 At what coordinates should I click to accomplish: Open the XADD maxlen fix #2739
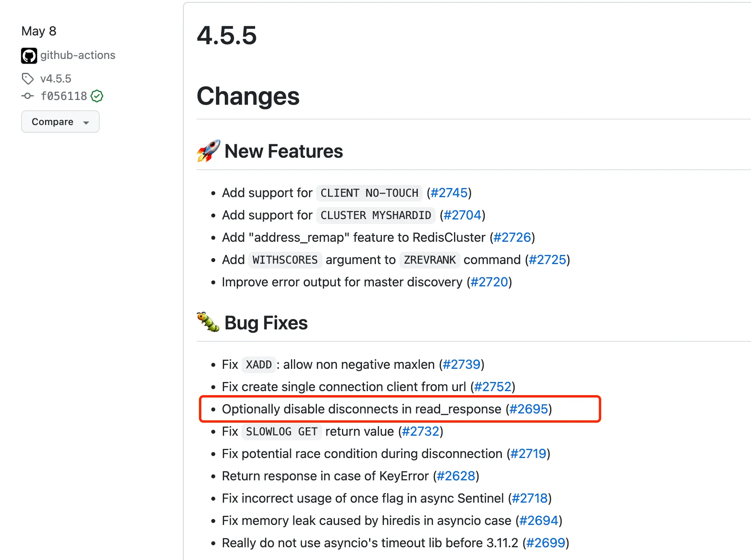click(462, 364)
